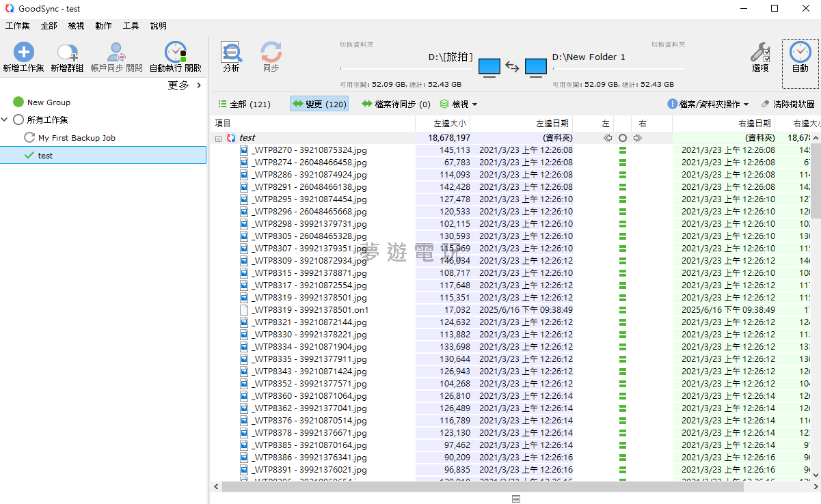Viewport: 821px width, 504px height.
Task: Open the 檢視 filter dropdown
Action: point(459,104)
